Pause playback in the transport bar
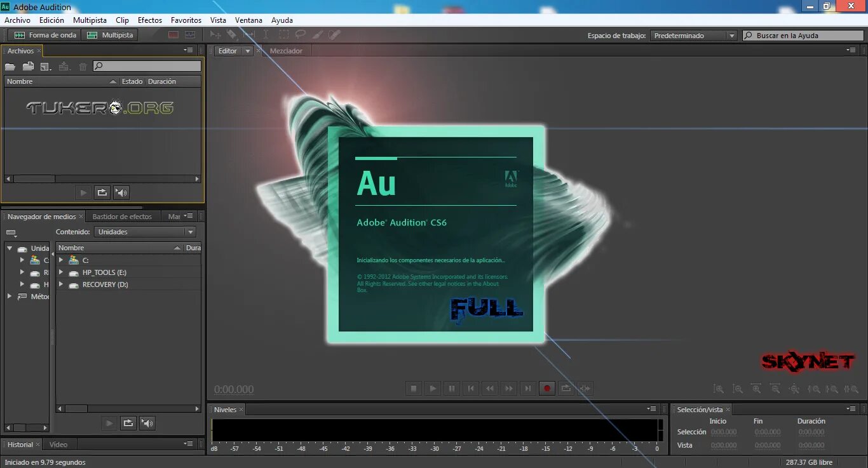This screenshot has width=868, height=468. tap(452, 388)
